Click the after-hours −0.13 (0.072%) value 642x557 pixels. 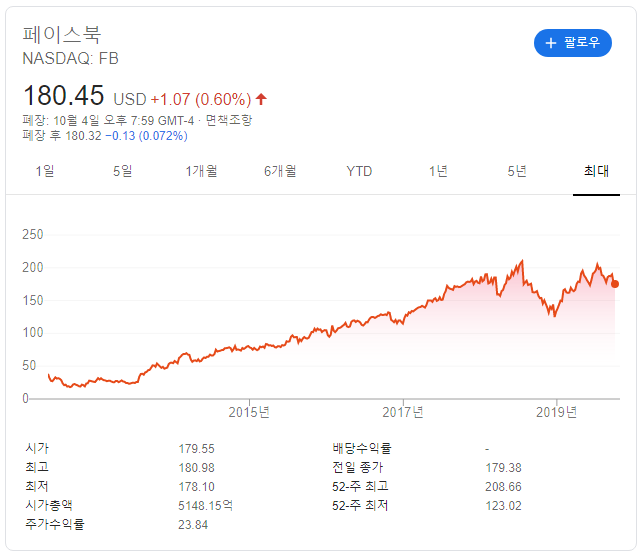(x=146, y=136)
